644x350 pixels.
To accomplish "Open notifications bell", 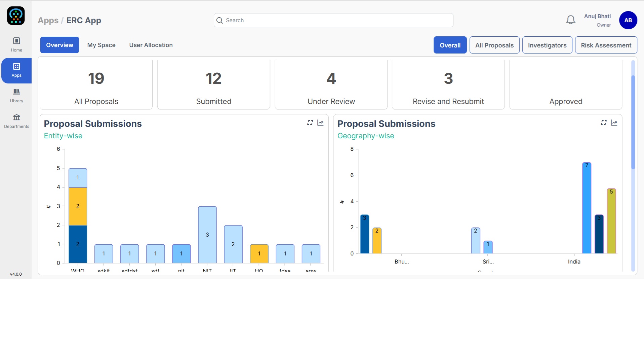I will pyautogui.click(x=570, y=20).
